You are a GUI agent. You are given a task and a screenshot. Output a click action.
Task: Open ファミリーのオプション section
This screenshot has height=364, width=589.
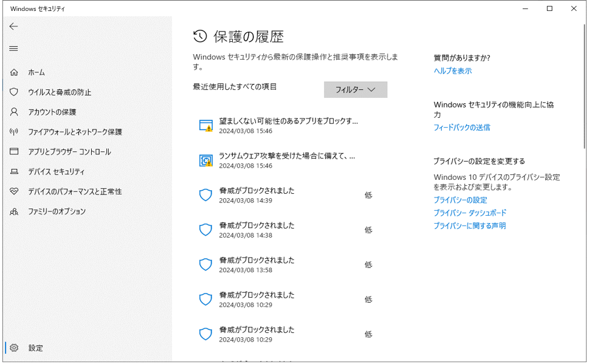click(x=57, y=211)
